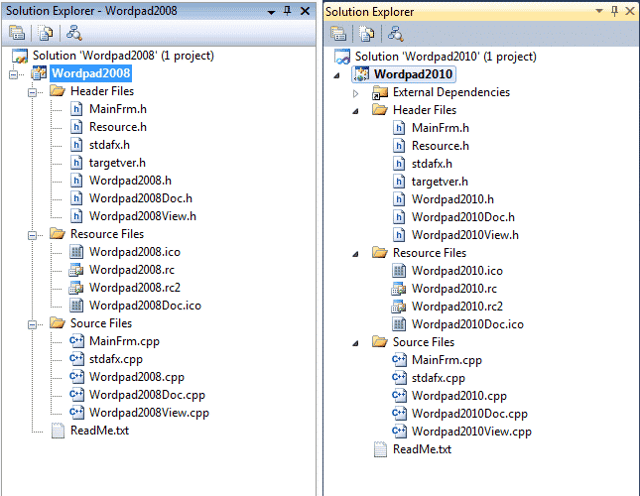Click resource script icon beside Wordpad2008.rc

click(x=76, y=270)
